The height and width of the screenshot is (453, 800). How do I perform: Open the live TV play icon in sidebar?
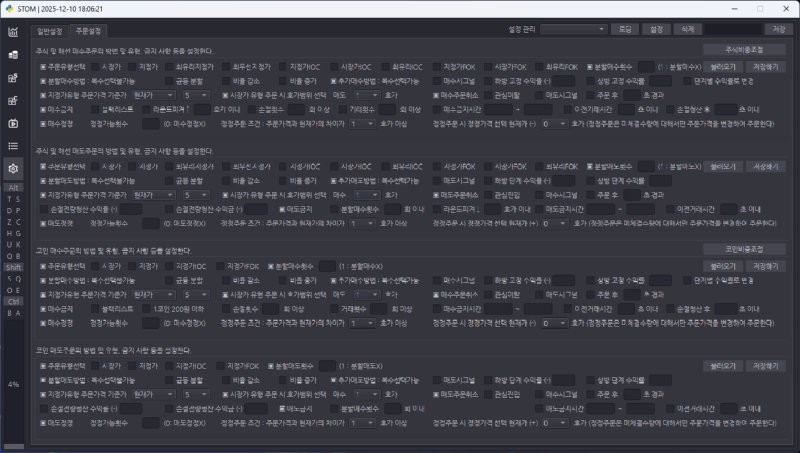[13, 123]
